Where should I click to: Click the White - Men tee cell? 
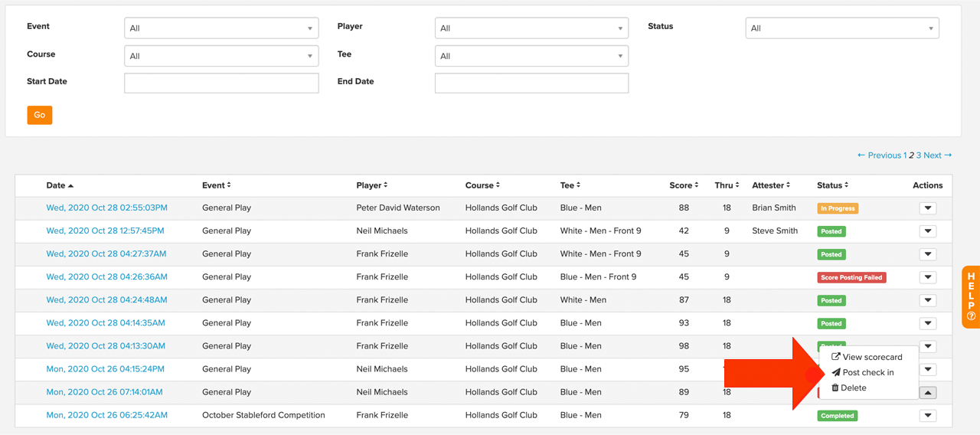(x=583, y=299)
